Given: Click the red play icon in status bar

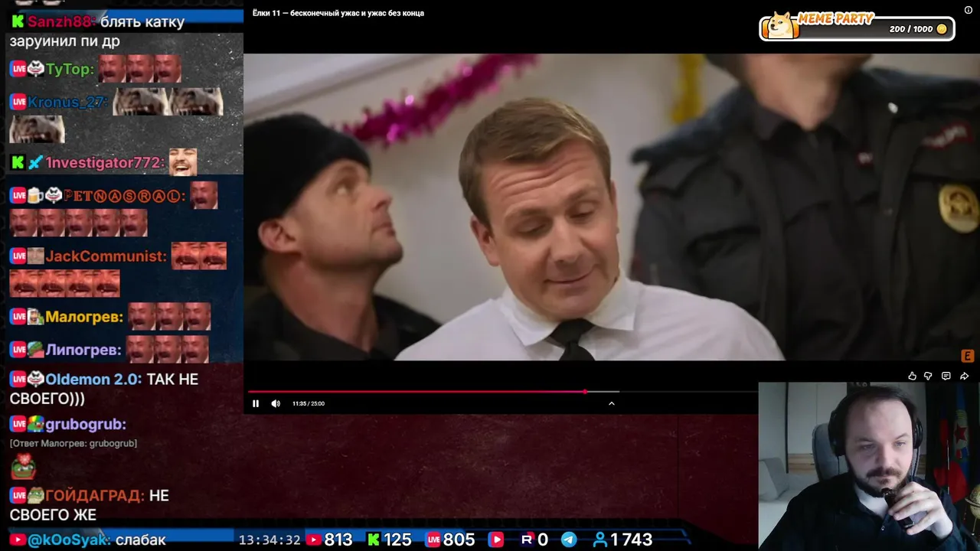Looking at the screenshot, I should (496, 540).
